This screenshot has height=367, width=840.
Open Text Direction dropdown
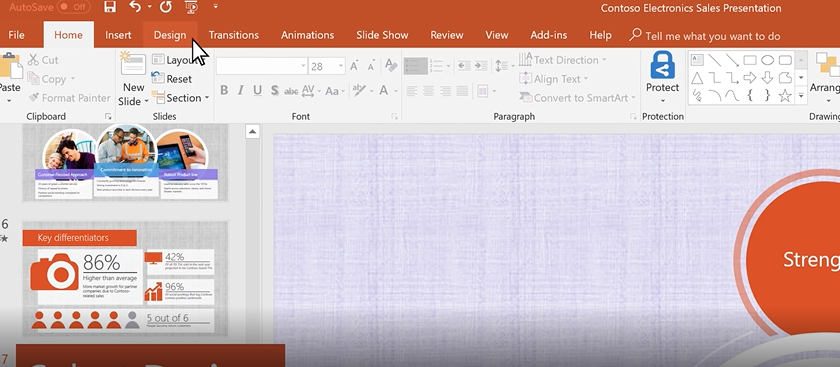pos(563,59)
